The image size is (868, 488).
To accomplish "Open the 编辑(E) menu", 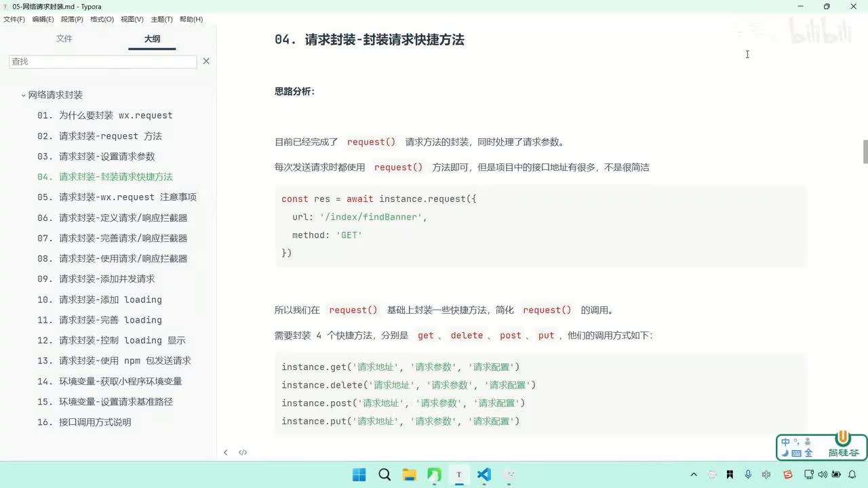I will [43, 19].
